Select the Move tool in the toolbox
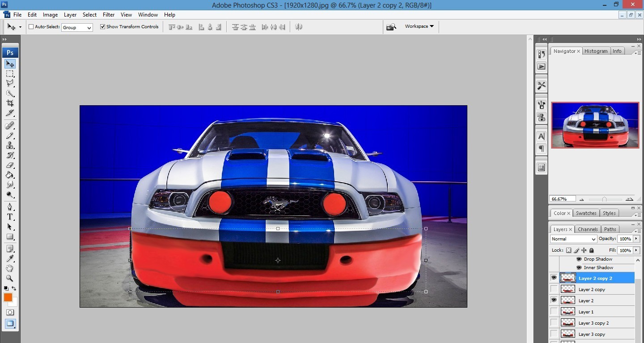Screen dimensions: 644x343 point(10,64)
